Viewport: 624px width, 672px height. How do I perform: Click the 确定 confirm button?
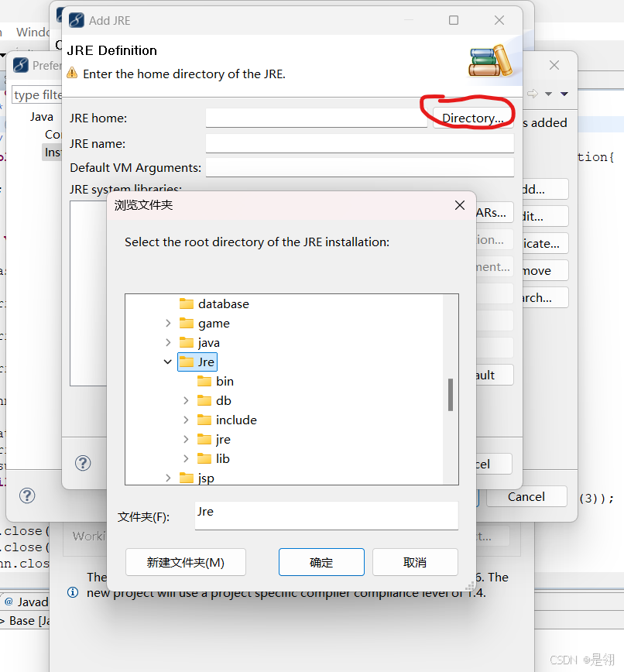321,562
